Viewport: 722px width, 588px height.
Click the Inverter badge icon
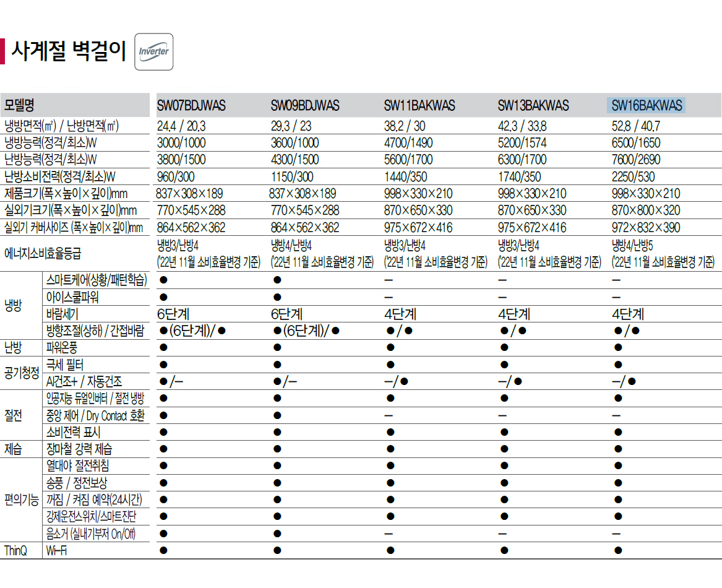coord(154,51)
